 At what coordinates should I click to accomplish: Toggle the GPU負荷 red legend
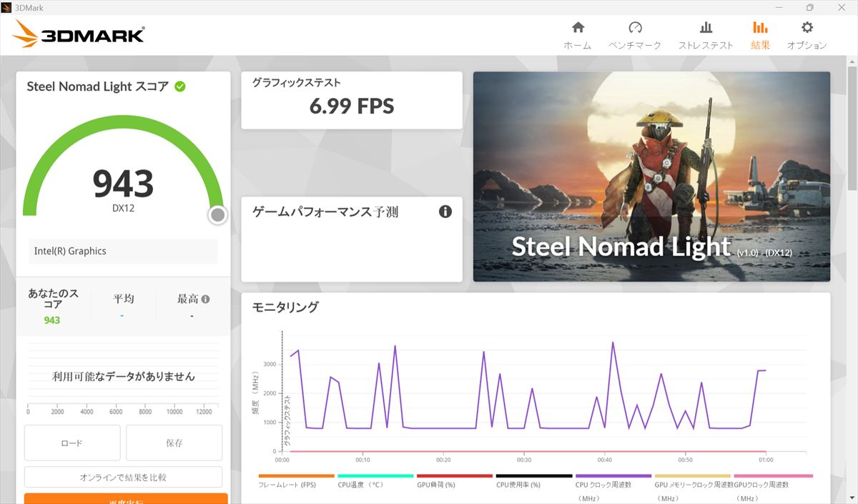click(455, 476)
